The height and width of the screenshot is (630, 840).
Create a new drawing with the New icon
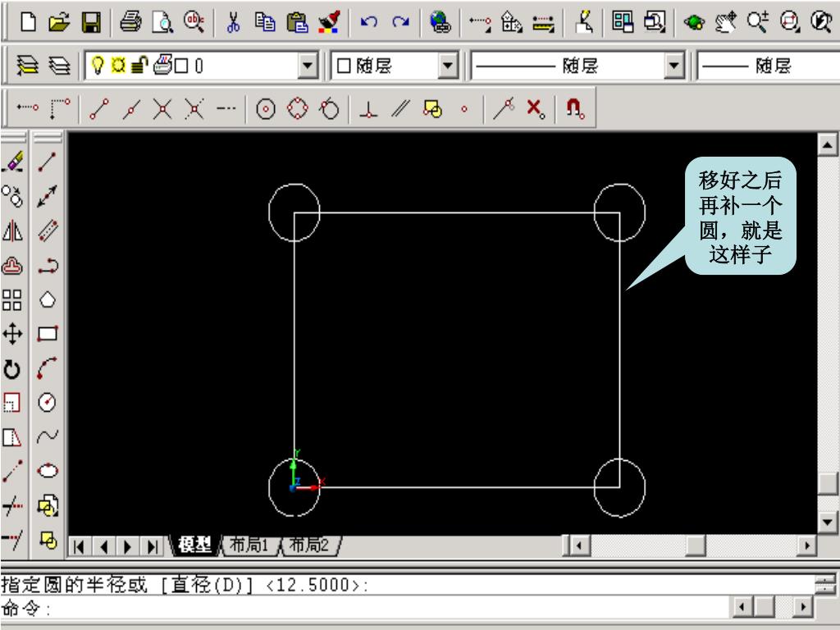[x=28, y=22]
